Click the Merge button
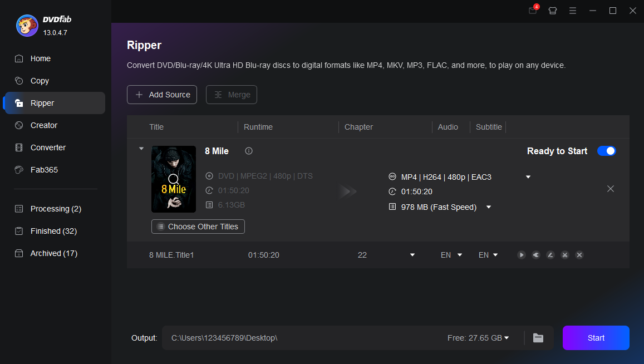 pos(231,95)
